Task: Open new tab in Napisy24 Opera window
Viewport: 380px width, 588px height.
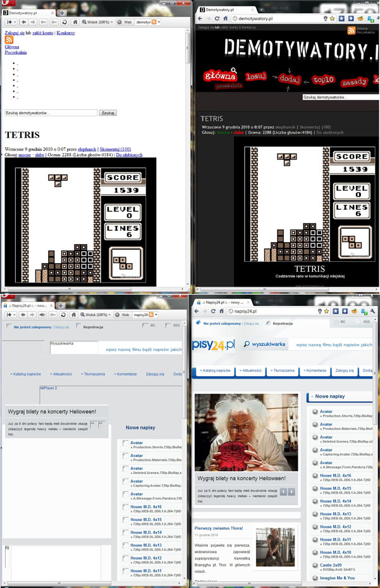Action: pyautogui.click(x=61, y=305)
